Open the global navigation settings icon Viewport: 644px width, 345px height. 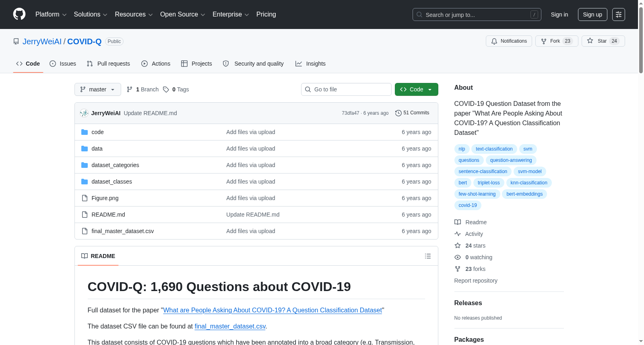pyautogui.click(x=619, y=14)
